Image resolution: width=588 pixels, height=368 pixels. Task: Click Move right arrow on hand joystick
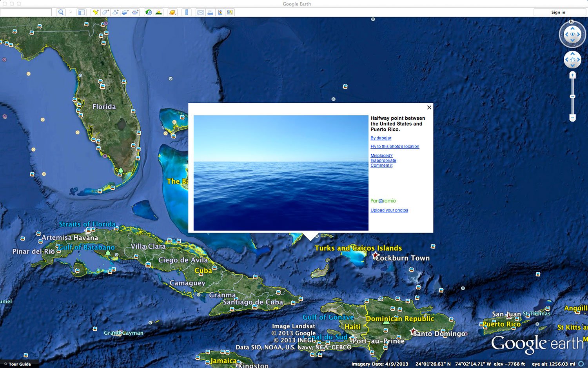click(578, 60)
